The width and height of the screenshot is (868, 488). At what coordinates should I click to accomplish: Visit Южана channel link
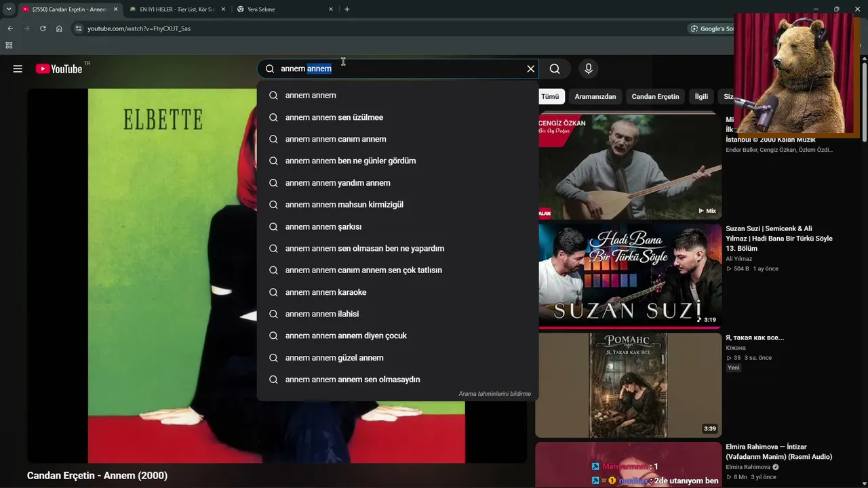coord(736,348)
